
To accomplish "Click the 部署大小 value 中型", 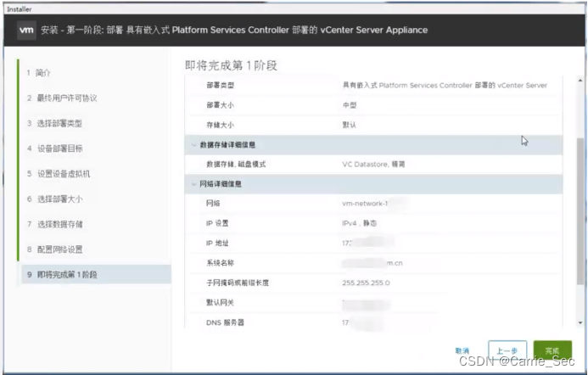I will click(350, 105).
